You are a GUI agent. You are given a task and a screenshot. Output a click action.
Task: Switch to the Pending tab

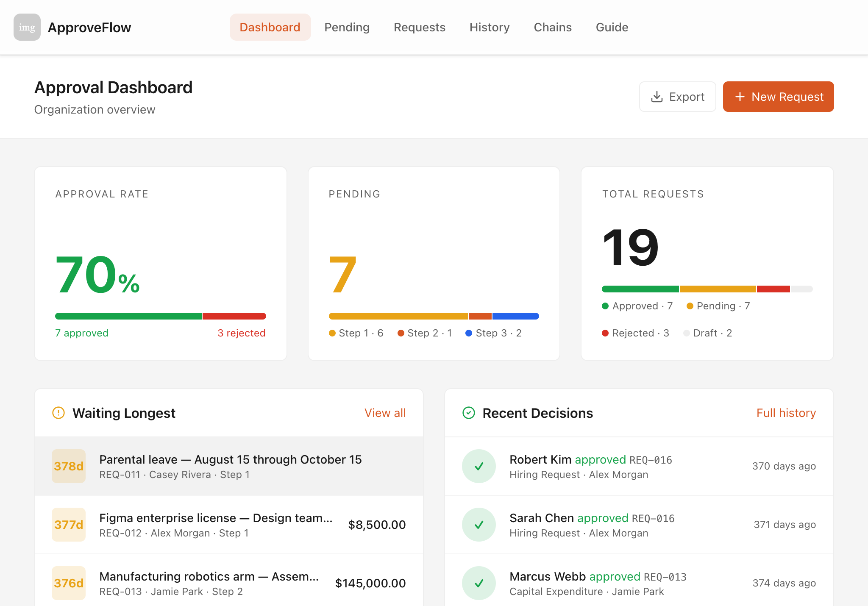coord(347,27)
